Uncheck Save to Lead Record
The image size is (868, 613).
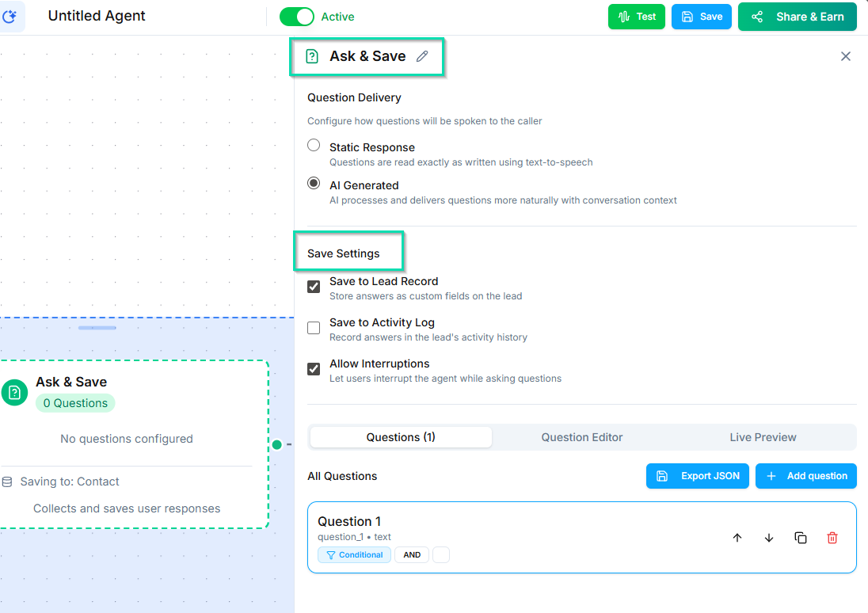314,286
